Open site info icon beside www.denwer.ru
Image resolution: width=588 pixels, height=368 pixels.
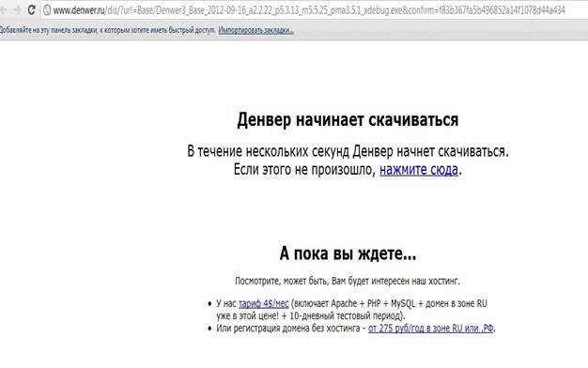coord(47,10)
